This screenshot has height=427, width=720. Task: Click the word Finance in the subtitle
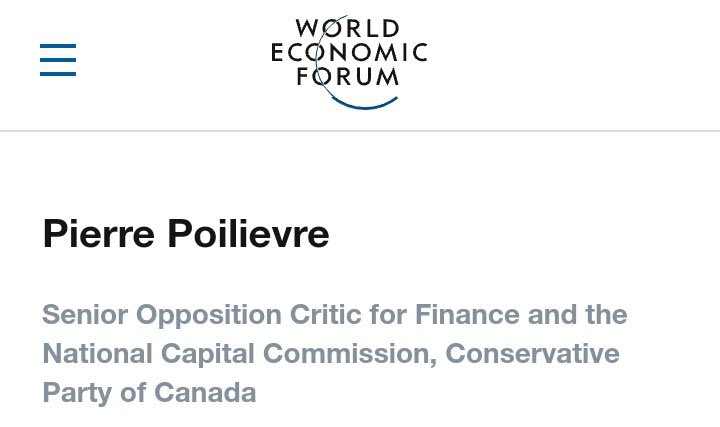point(472,315)
